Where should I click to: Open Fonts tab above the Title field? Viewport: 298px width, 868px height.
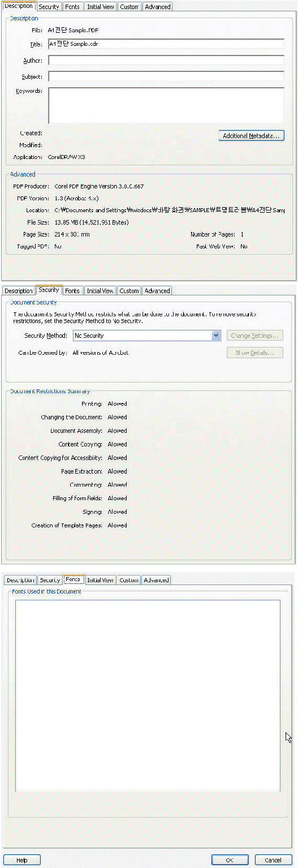tap(72, 7)
